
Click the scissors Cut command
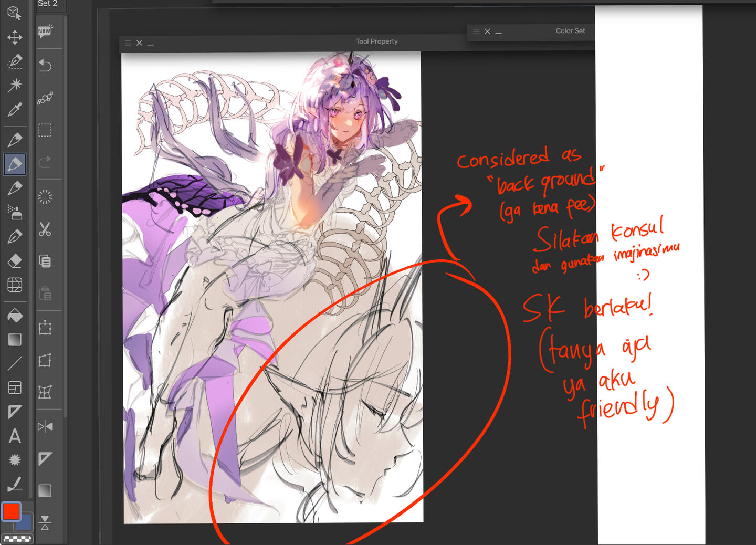45,229
